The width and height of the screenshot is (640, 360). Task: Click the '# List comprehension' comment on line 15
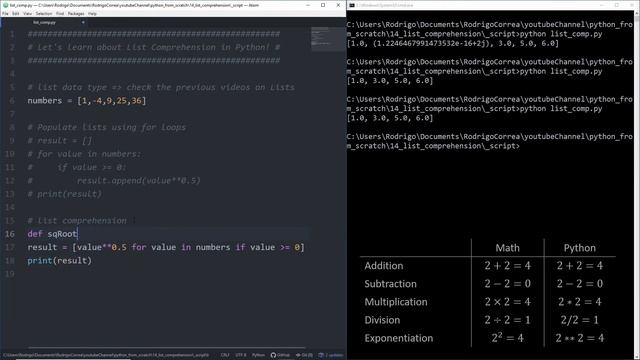click(77, 221)
